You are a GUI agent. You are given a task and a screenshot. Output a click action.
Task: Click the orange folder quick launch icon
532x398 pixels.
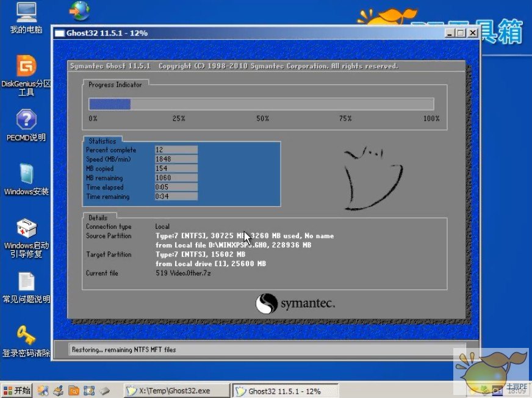pyautogui.click(x=74, y=391)
